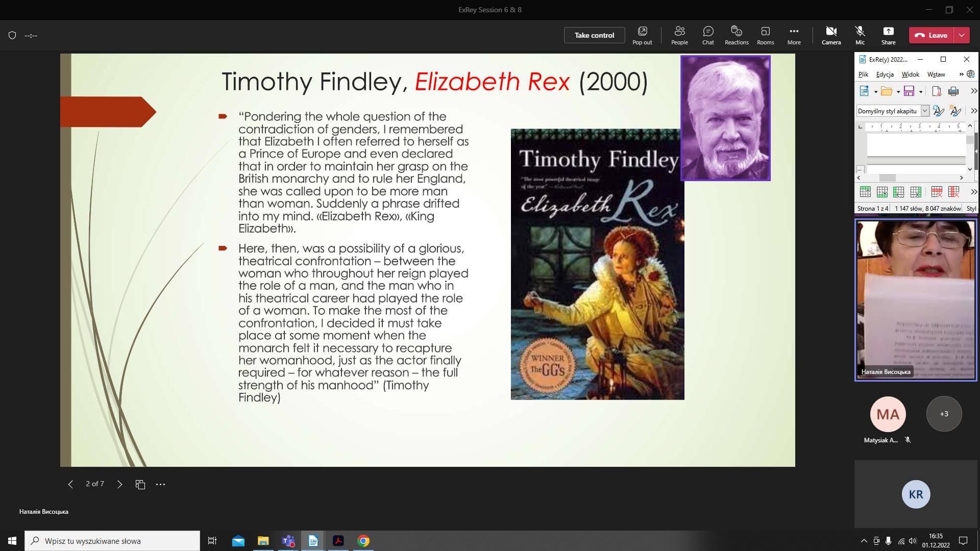Click KR participant avatar
This screenshot has height=551, width=980.
coord(916,494)
